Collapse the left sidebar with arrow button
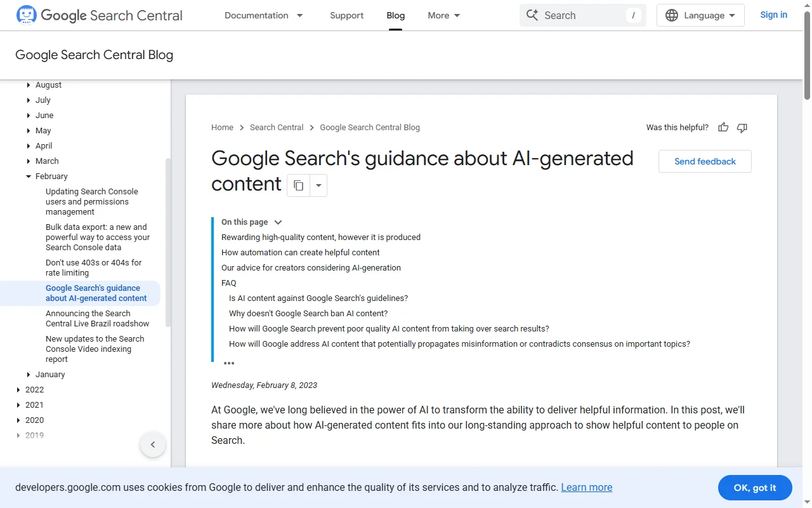 point(153,444)
